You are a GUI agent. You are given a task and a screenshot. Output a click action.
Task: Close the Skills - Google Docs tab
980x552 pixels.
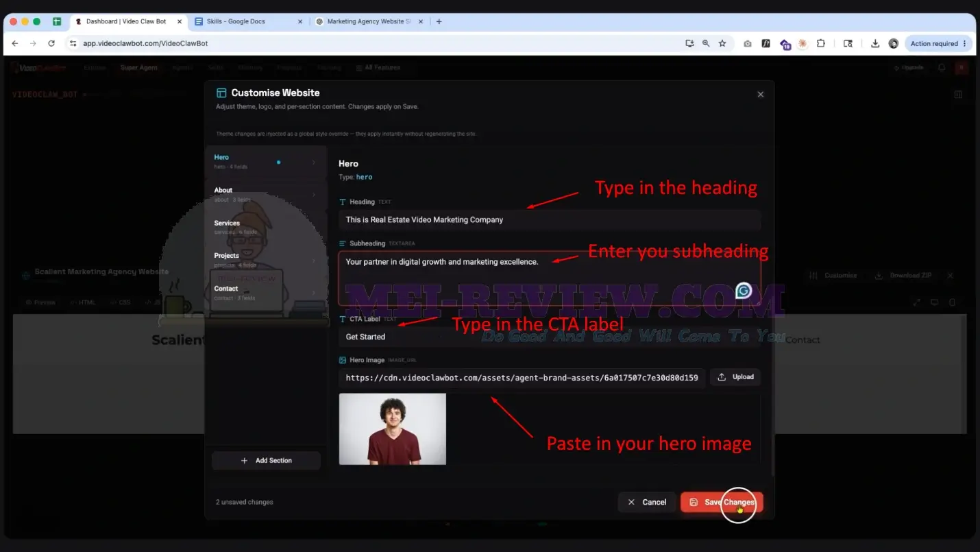point(299,21)
